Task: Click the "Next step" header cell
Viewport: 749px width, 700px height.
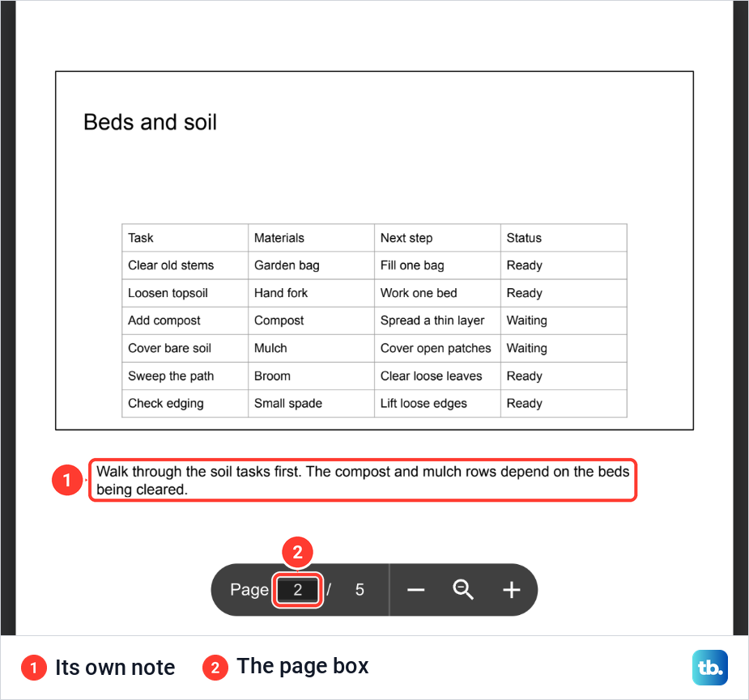Action: point(437,238)
